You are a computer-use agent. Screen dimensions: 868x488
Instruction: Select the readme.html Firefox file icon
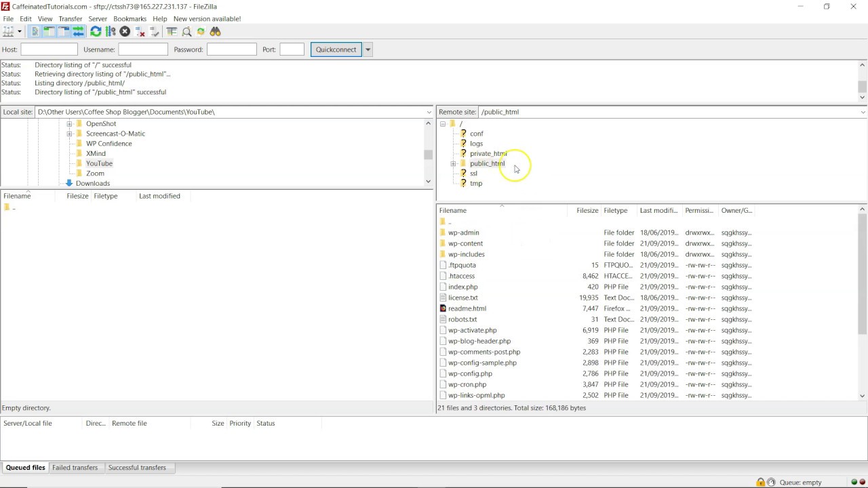point(443,308)
